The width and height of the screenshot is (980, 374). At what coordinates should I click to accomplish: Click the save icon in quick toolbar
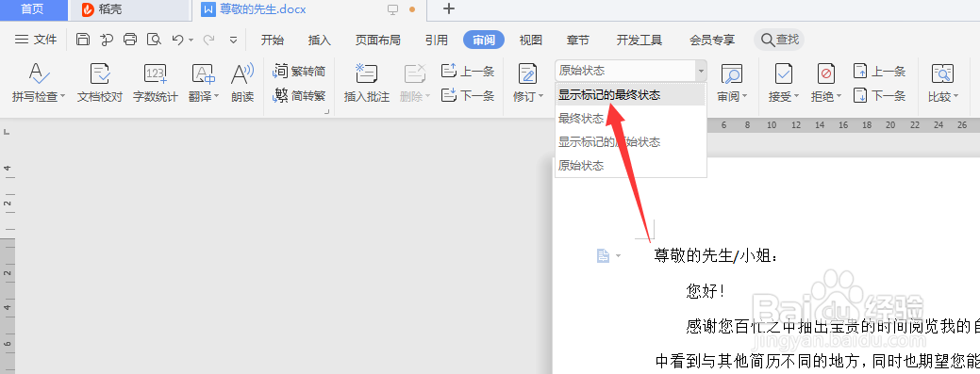(82, 40)
